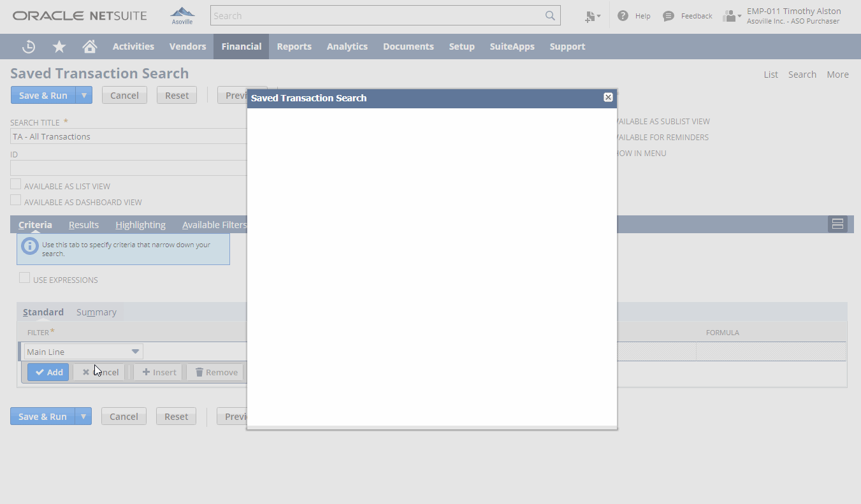Click the ID input field
The width and height of the screenshot is (861, 504).
click(129, 168)
